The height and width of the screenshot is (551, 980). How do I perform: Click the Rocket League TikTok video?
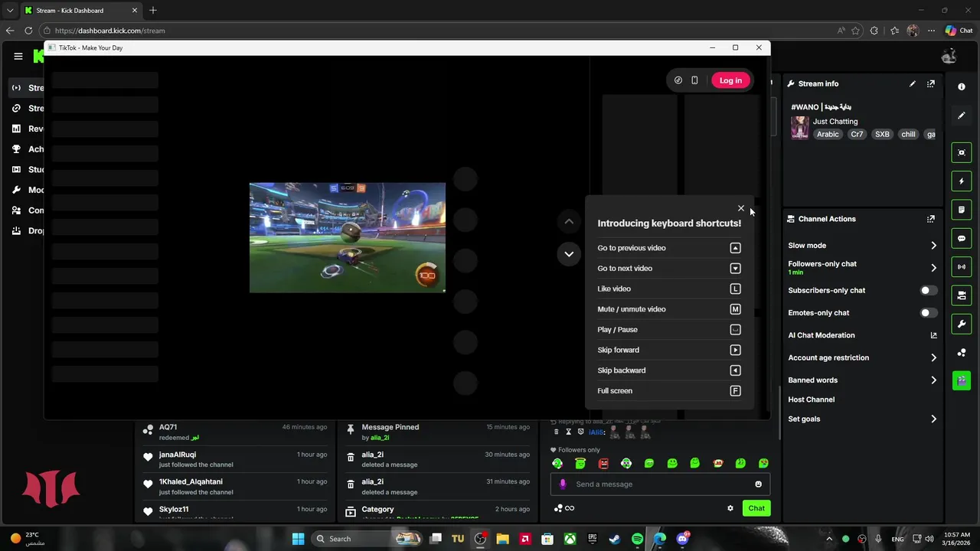tap(348, 237)
